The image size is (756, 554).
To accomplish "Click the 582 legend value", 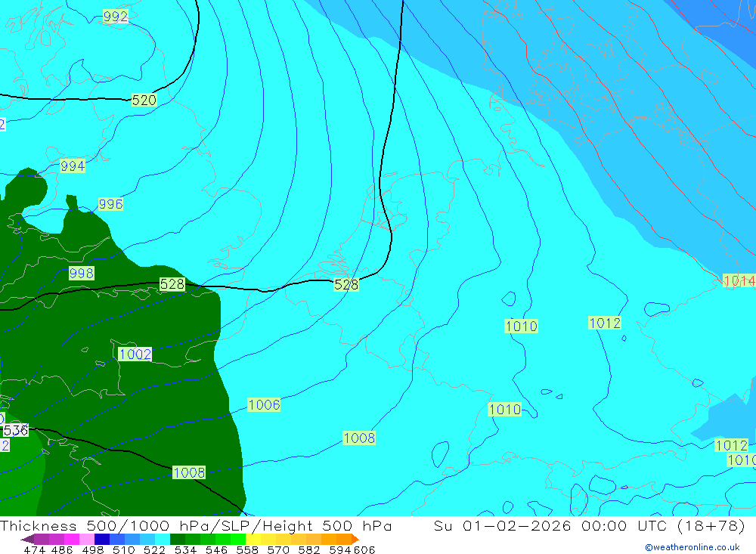I will (309, 549).
